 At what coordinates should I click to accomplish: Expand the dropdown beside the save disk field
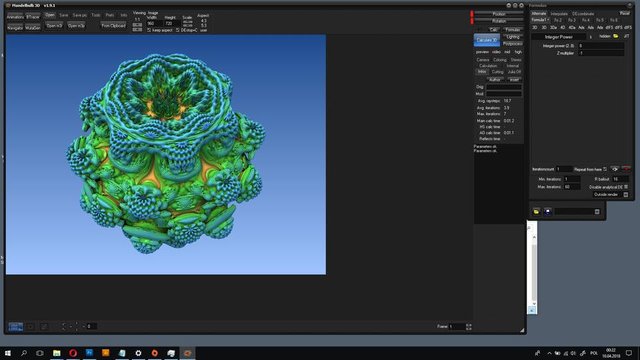597,211
